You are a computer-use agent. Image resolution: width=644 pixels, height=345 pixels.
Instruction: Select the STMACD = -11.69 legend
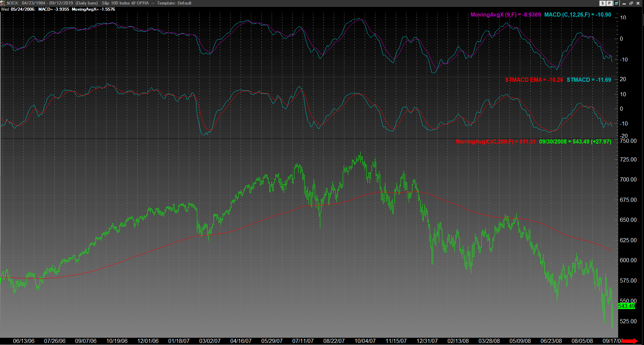click(x=589, y=80)
